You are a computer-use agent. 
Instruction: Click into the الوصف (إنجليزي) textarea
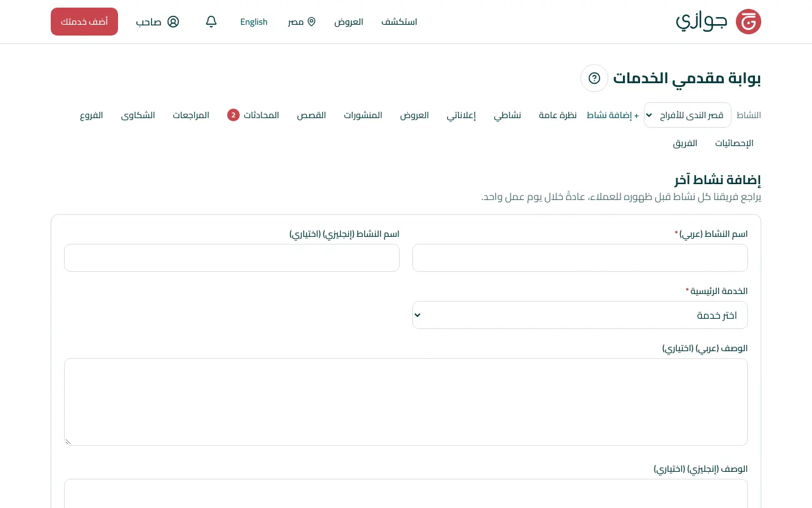(406, 493)
